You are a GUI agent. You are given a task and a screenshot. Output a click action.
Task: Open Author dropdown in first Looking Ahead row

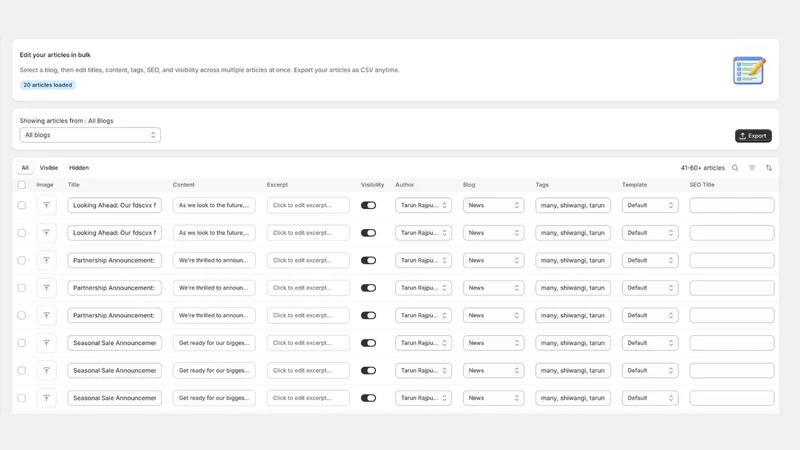(x=423, y=205)
